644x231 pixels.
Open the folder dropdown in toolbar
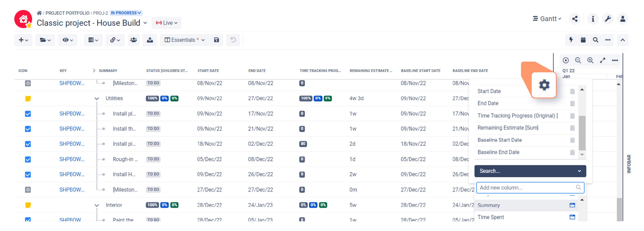coord(45,40)
